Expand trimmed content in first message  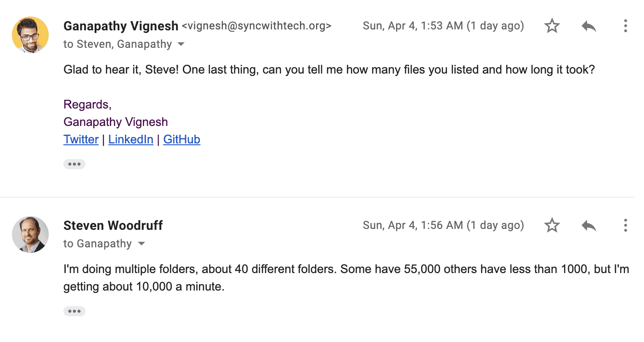coord(74,164)
